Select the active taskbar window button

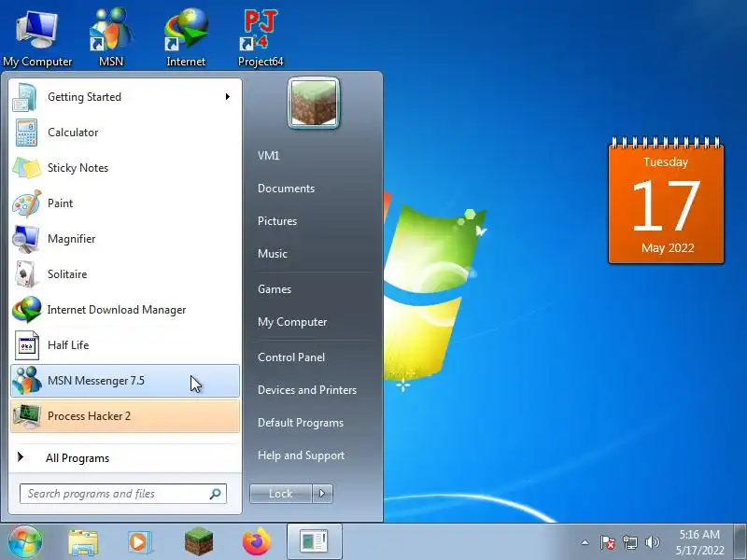(315, 541)
